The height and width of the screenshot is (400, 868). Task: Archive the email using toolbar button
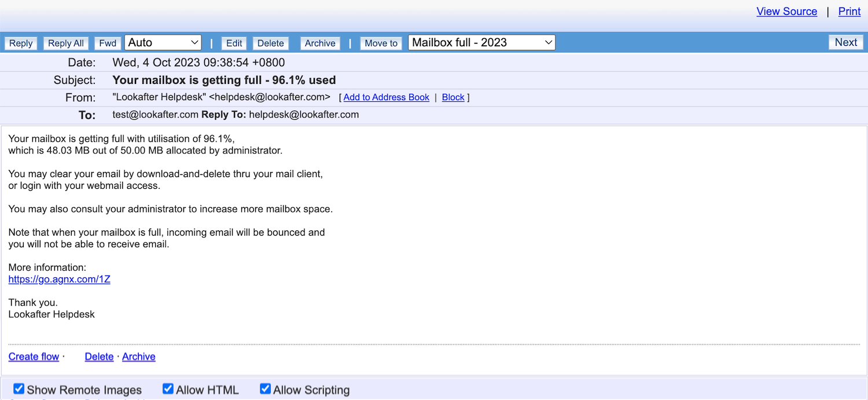[320, 43]
